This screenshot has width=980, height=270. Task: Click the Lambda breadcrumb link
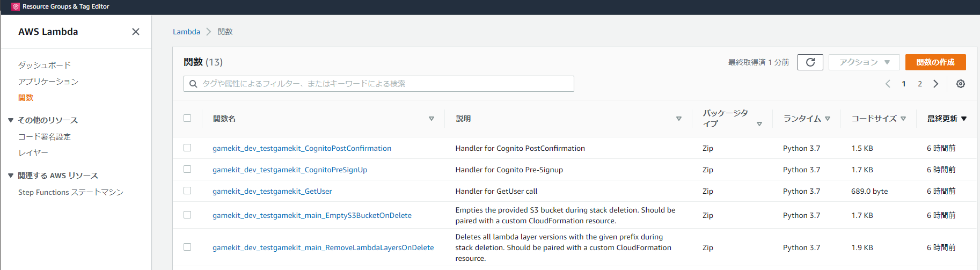186,32
